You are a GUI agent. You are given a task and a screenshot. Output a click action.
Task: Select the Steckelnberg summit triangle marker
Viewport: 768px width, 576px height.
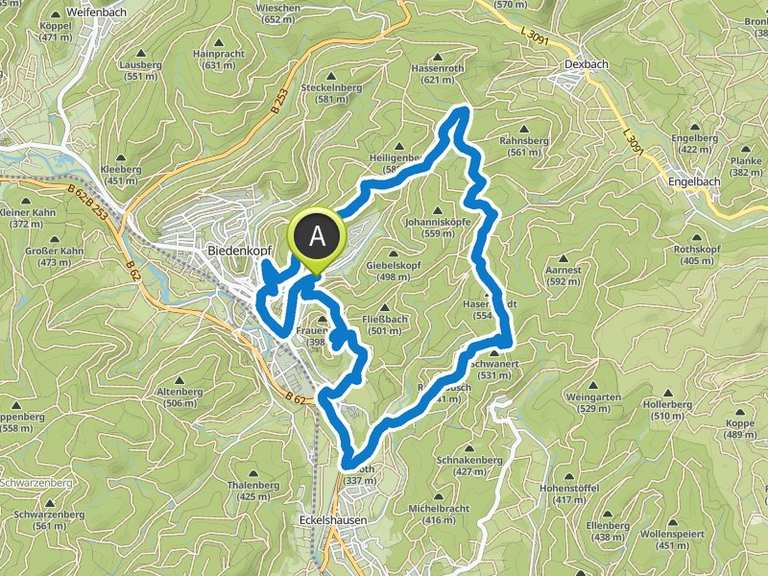click(x=331, y=76)
